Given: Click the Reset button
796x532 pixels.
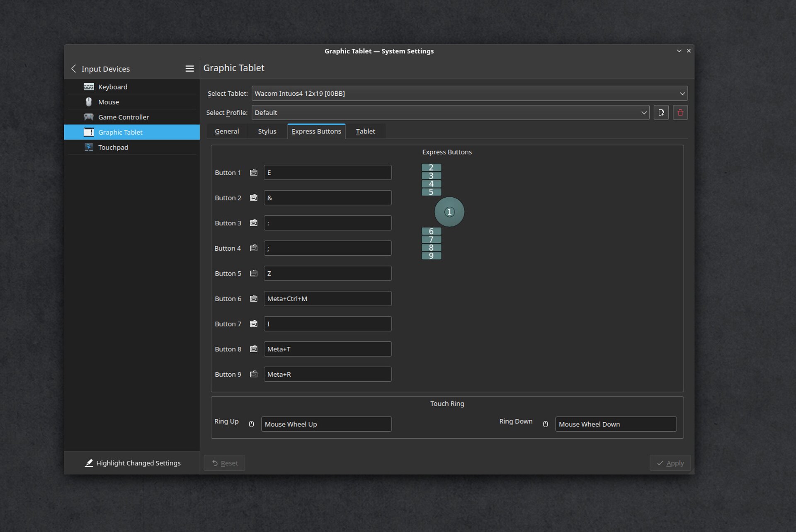Looking at the screenshot, I should tap(224, 463).
